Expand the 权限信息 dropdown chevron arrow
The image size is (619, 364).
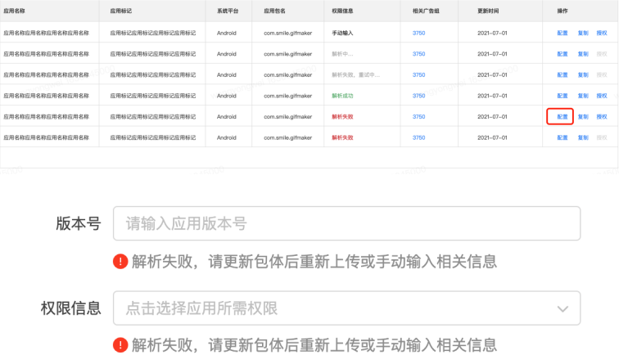(x=562, y=308)
